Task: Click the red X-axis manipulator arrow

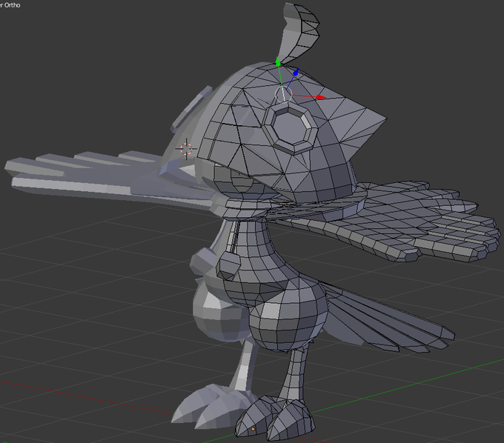Action: pyautogui.click(x=321, y=97)
